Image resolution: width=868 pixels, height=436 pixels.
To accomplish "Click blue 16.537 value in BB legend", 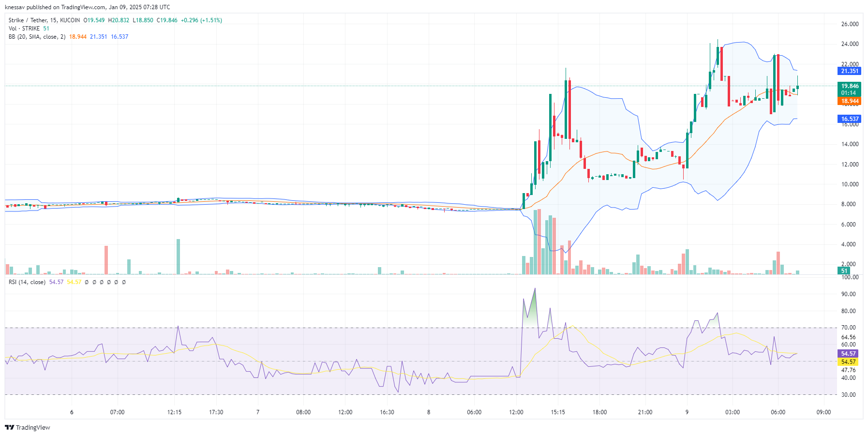I will (120, 37).
